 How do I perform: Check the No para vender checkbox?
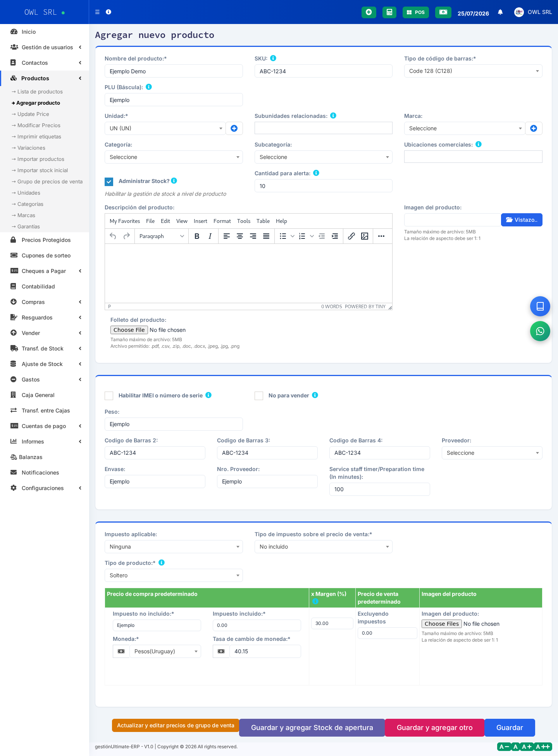tap(259, 395)
